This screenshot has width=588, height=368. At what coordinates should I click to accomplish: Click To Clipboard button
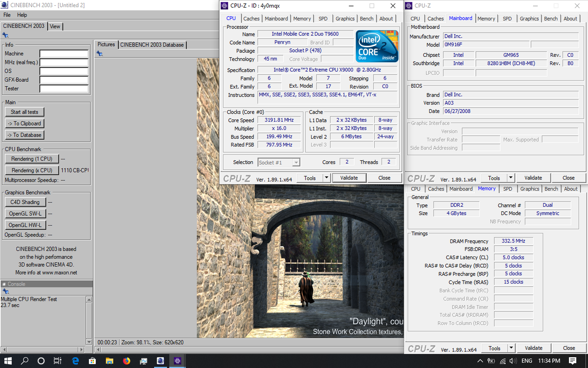pyautogui.click(x=24, y=124)
